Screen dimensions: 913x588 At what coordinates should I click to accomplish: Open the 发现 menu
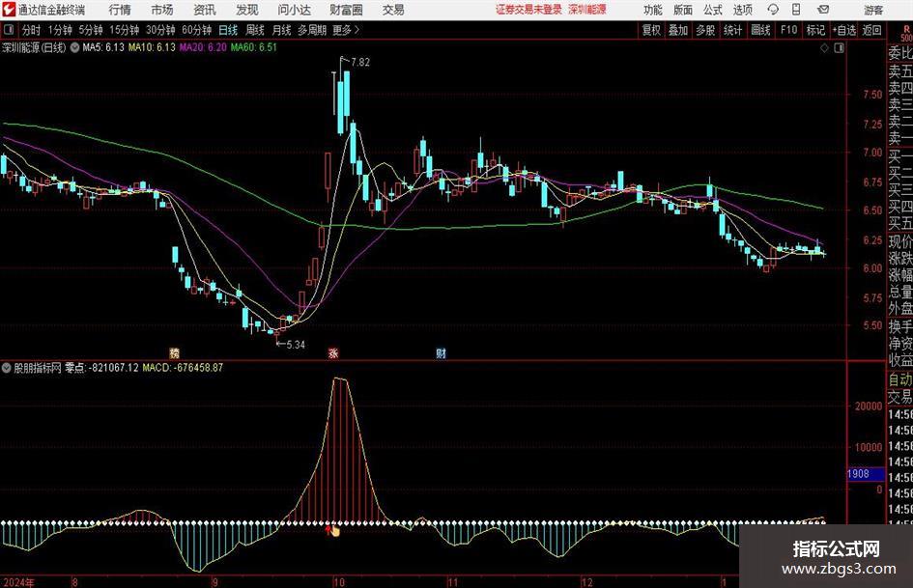pyautogui.click(x=247, y=10)
